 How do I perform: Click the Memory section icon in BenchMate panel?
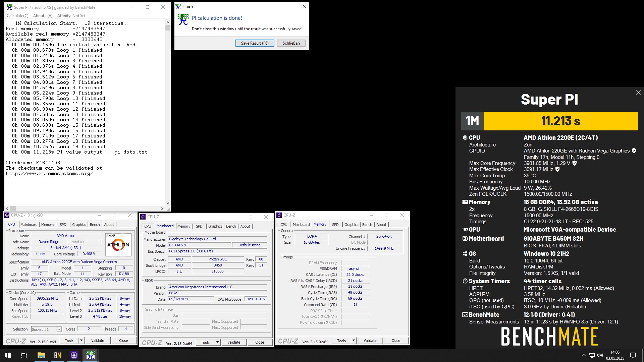[x=465, y=202]
